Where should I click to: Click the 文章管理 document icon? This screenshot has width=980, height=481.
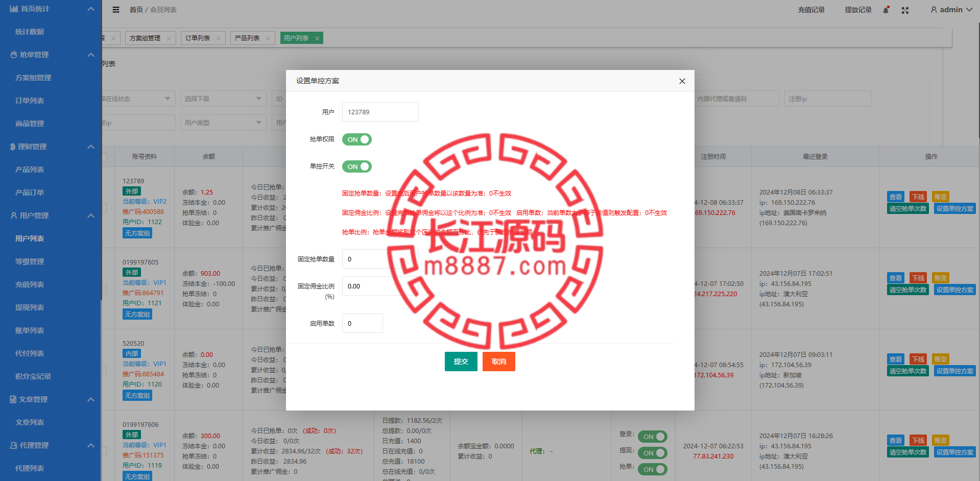point(13,399)
